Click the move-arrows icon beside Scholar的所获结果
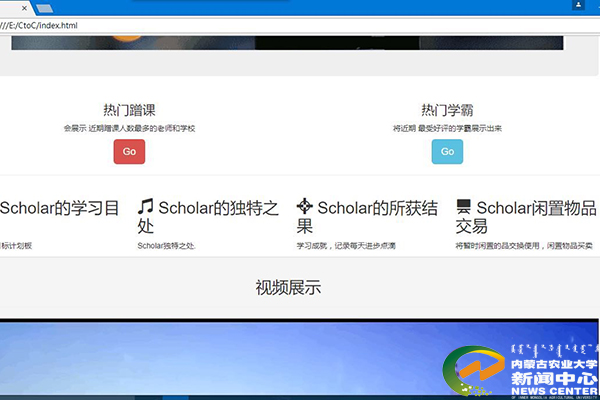The height and width of the screenshot is (400, 600). 305,207
